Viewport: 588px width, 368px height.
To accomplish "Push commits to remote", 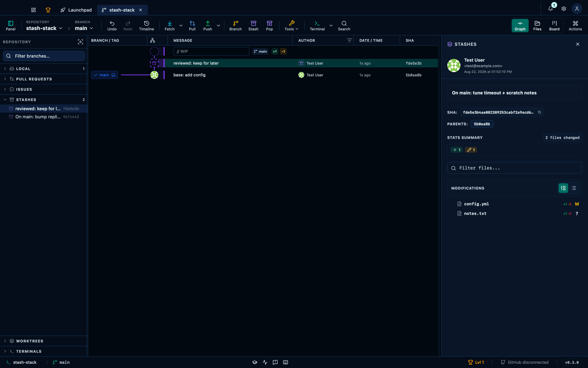I will (x=207, y=26).
